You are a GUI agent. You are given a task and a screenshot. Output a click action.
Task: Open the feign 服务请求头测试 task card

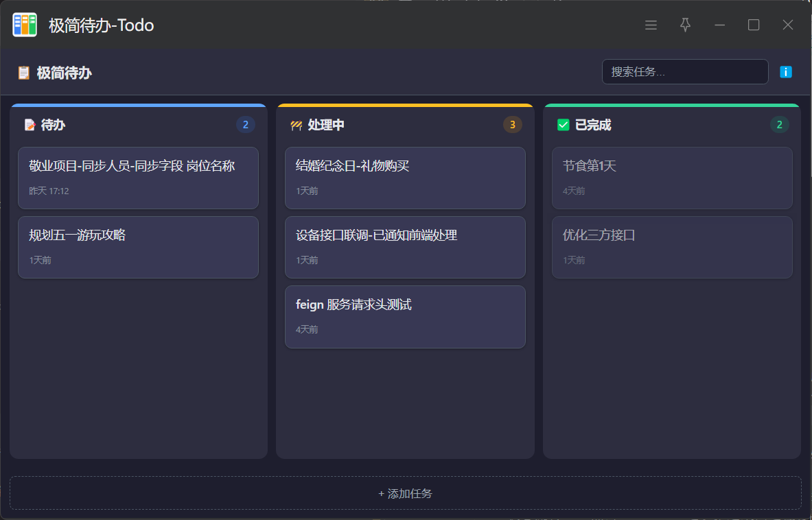tap(405, 316)
